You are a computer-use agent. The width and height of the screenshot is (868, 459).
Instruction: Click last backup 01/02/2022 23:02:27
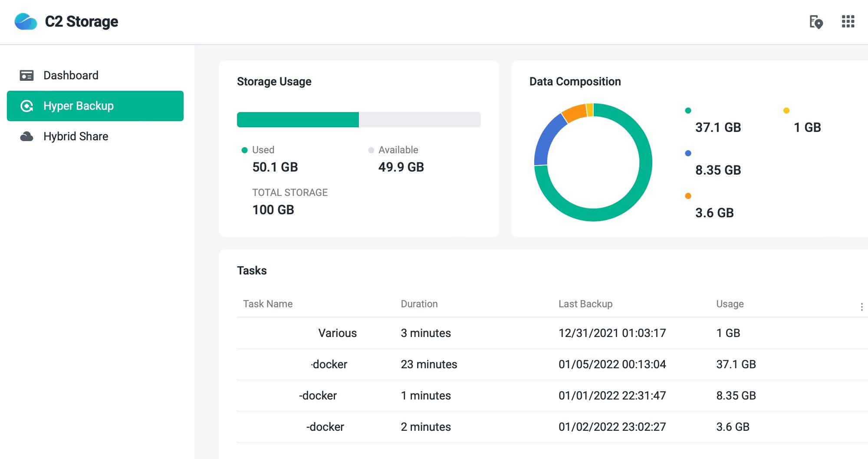[x=612, y=427]
